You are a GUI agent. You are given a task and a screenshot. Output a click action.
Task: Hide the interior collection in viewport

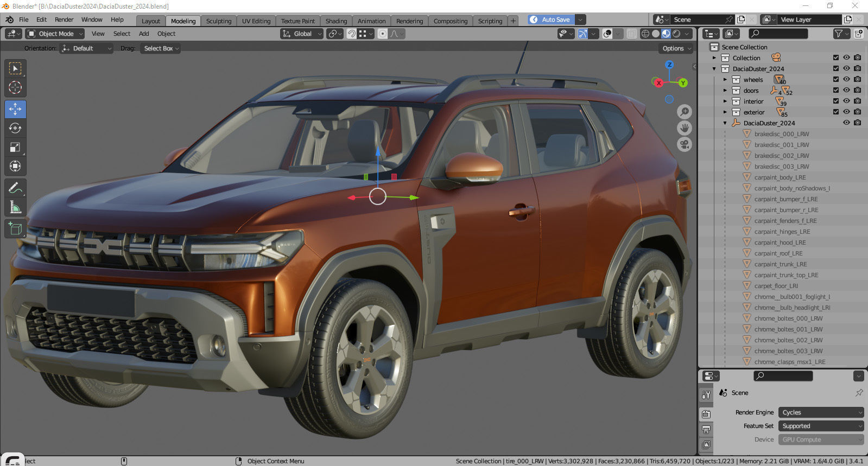click(846, 101)
